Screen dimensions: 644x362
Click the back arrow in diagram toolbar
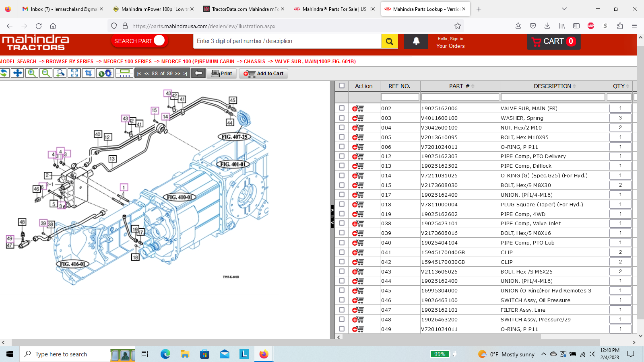(x=198, y=73)
